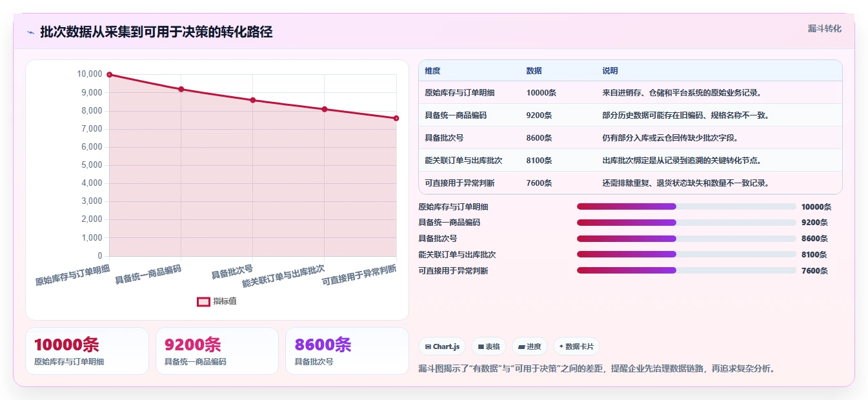
Task: Select table cell 具备统一商品编码
Action: (x=456, y=115)
